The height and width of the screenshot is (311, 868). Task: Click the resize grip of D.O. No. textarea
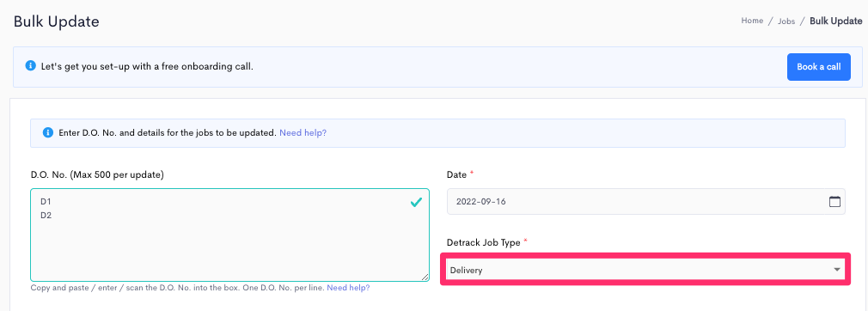425,277
